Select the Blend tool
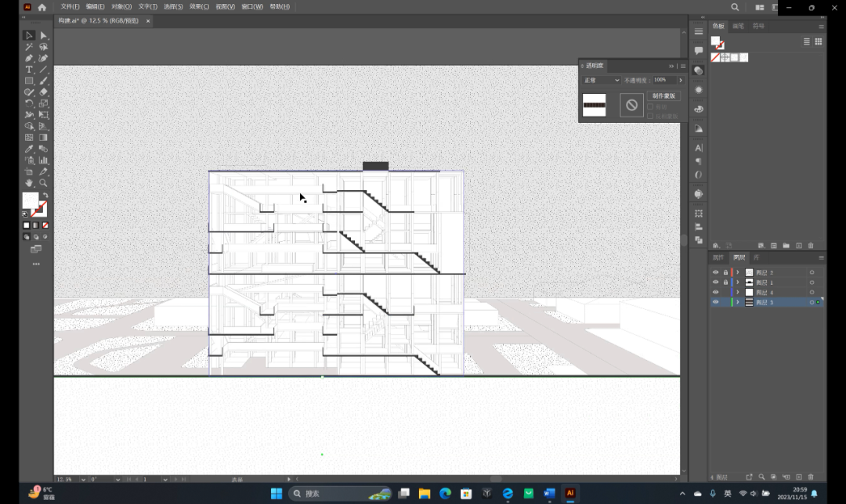The image size is (846, 504). coord(44,149)
